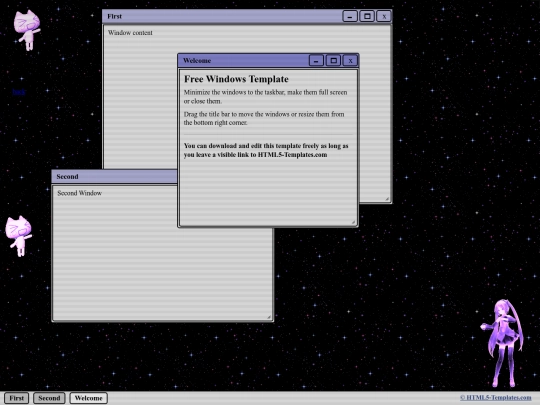The width and height of the screenshot is (540, 405).
Task: Click the First taskbar button
Action: [x=17, y=398]
